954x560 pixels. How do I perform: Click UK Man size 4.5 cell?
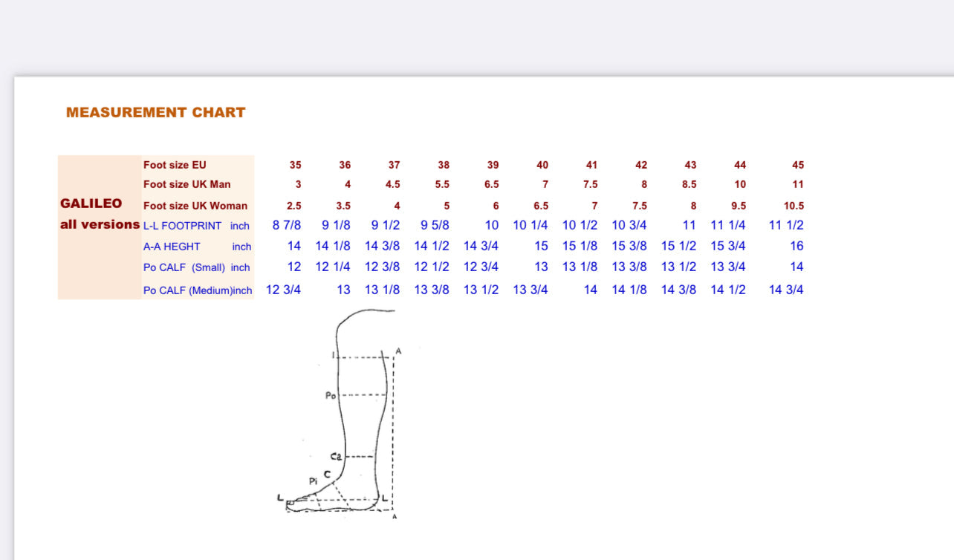click(x=393, y=184)
